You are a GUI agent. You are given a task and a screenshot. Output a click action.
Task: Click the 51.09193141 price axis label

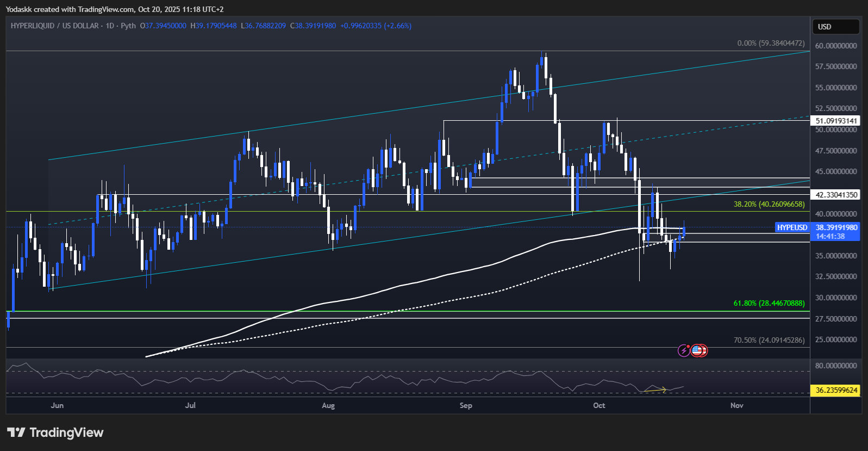tap(836, 121)
